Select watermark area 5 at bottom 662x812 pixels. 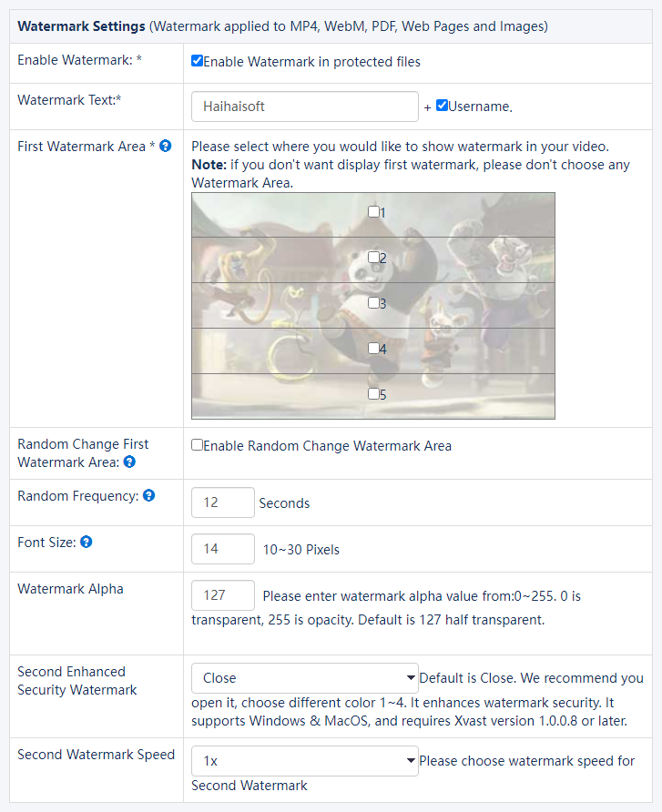373,393
